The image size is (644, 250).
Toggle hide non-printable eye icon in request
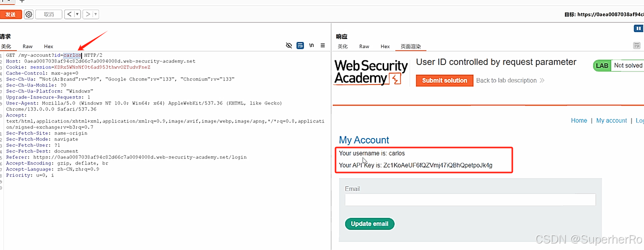point(289,45)
